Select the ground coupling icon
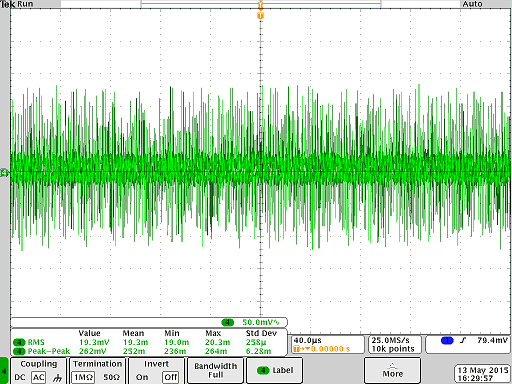This screenshot has width=512, height=384. [57, 378]
